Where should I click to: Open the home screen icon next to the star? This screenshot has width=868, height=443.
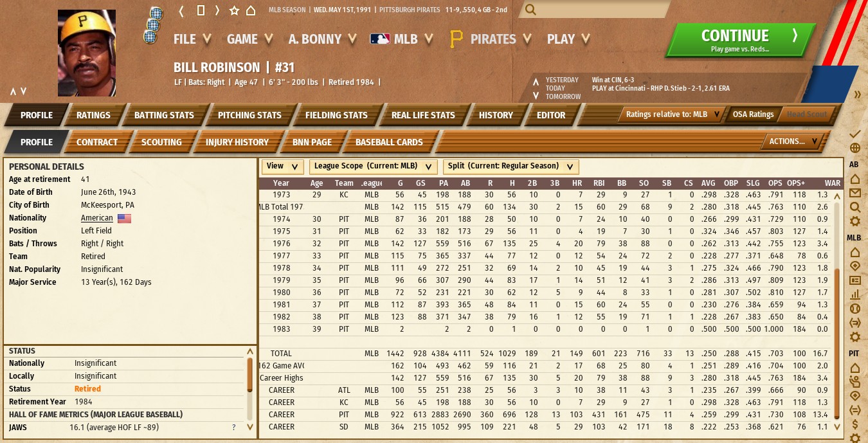coord(251,10)
